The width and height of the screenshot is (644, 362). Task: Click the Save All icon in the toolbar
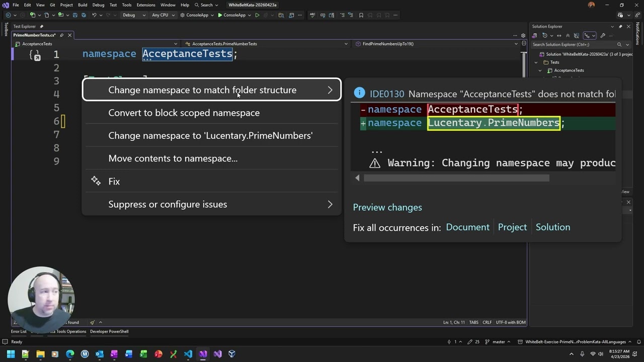(84, 15)
